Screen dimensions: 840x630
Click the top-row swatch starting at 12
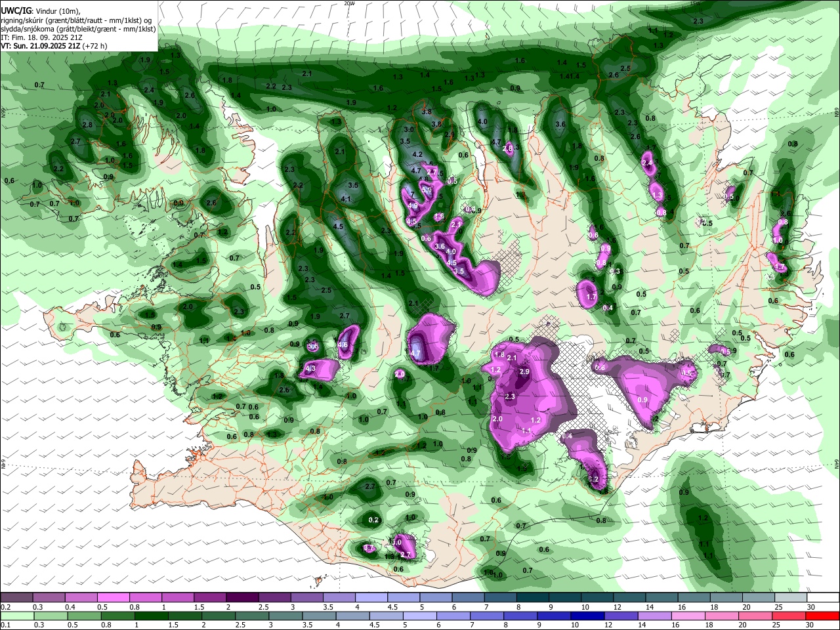[x=629, y=597]
